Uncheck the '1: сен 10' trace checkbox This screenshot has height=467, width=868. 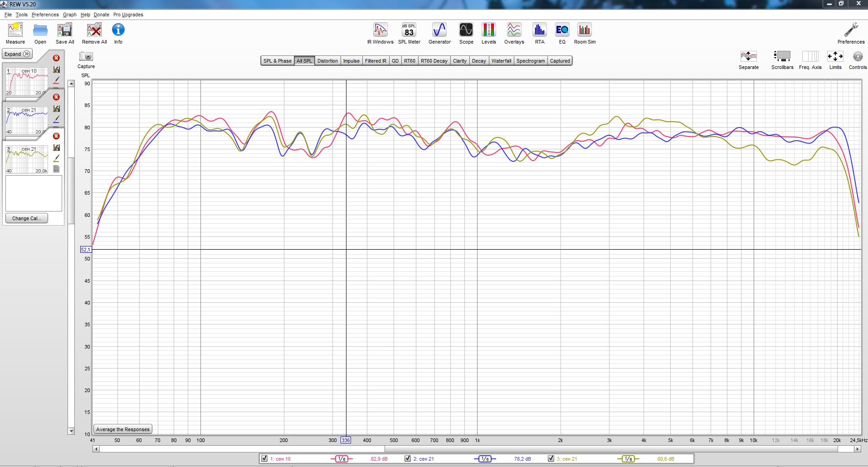tap(264, 458)
